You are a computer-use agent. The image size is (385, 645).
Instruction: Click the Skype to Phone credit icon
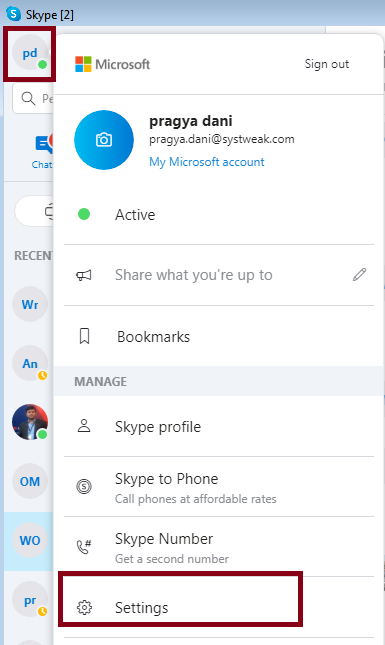pyautogui.click(x=84, y=487)
